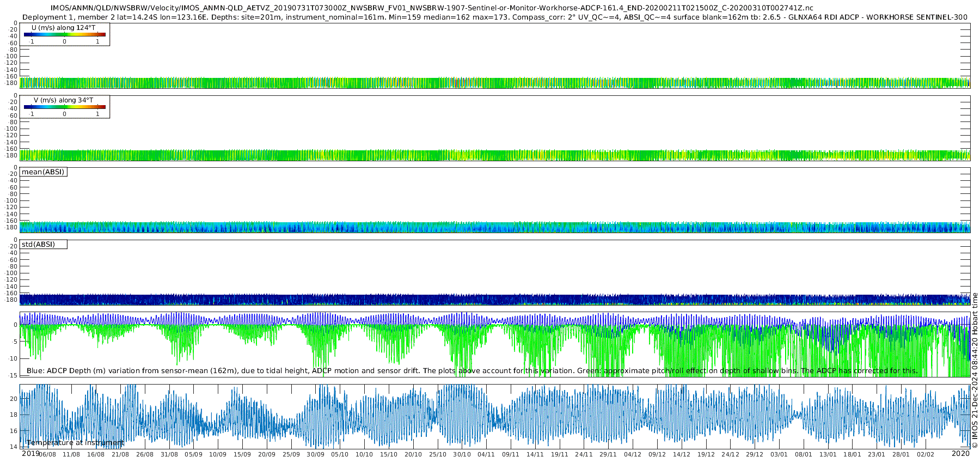Screen dimensions: 980x463
Task: Click the 05/10 date tick label
Action: click(340, 454)
